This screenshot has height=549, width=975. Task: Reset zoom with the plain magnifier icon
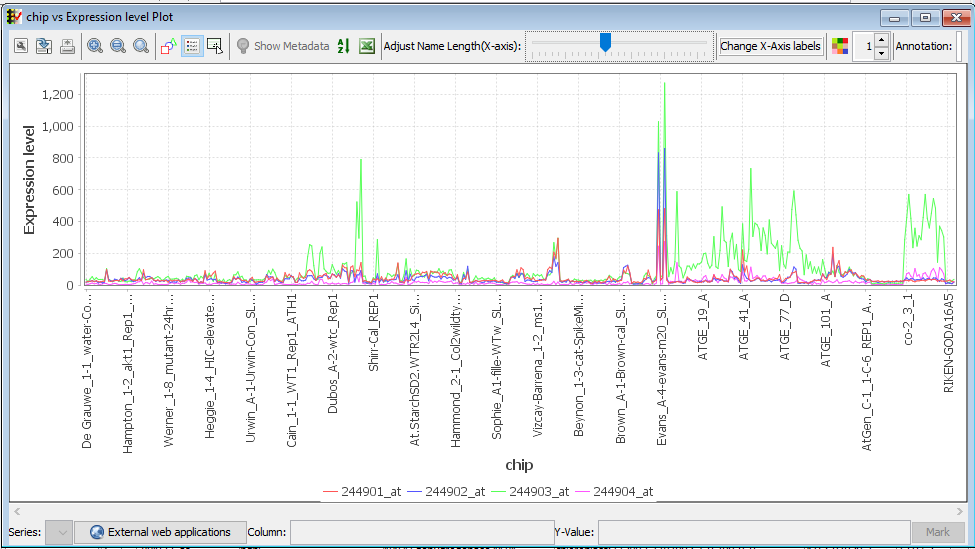[x=141, y=46]
